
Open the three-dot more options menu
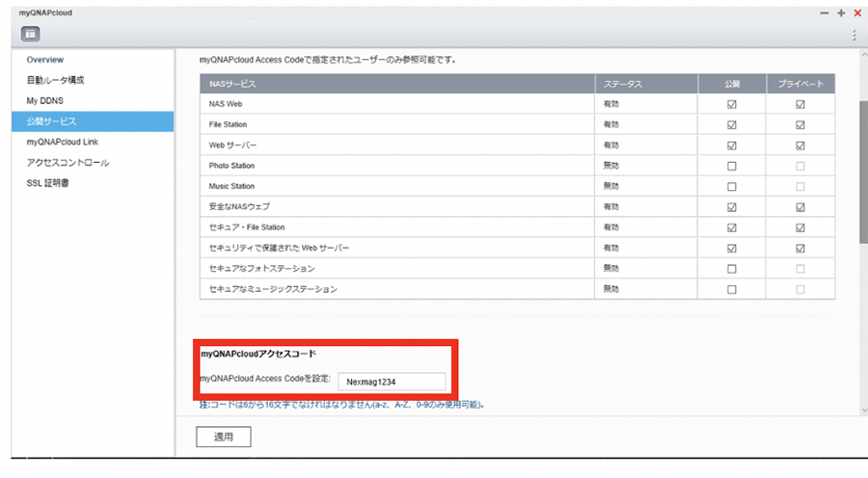(854, 35)
